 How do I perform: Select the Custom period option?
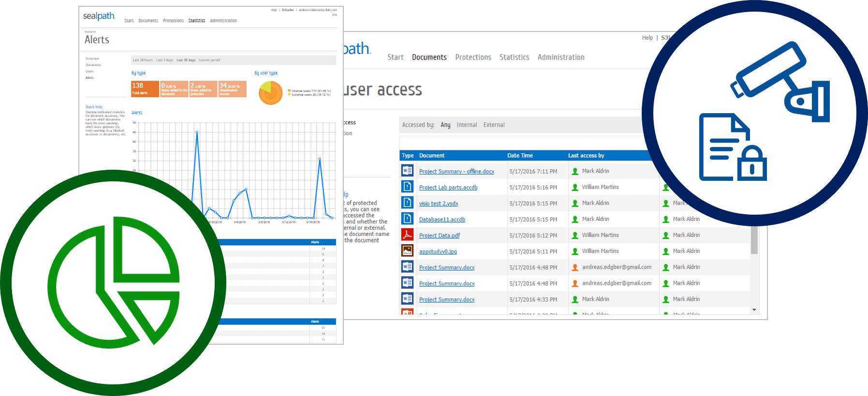tap(209, 60)
